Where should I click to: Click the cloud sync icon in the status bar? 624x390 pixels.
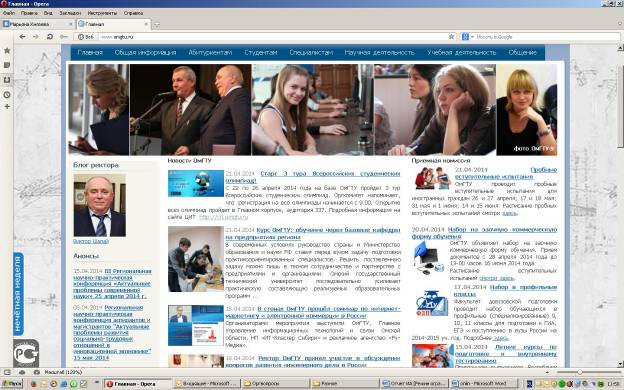coord(22,372)
